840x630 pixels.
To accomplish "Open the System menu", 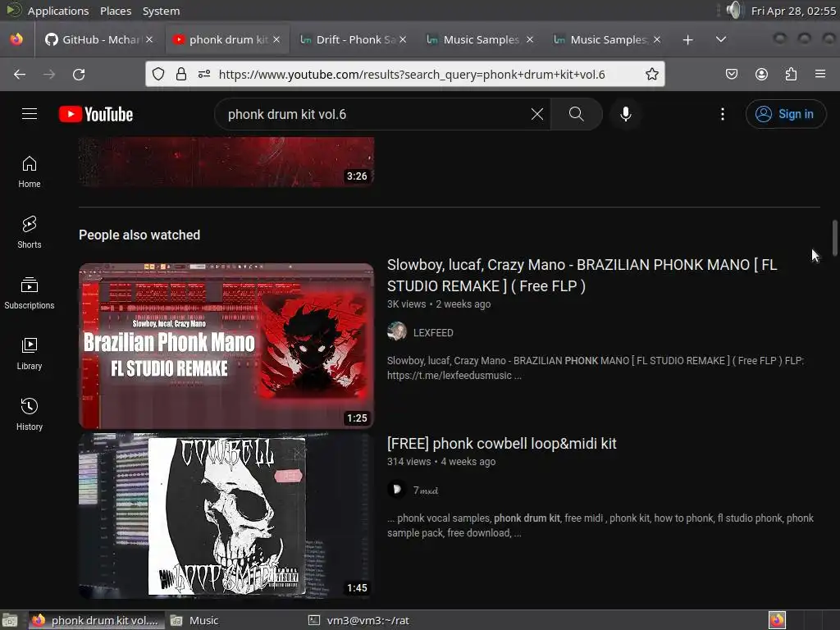I will 161,11.
